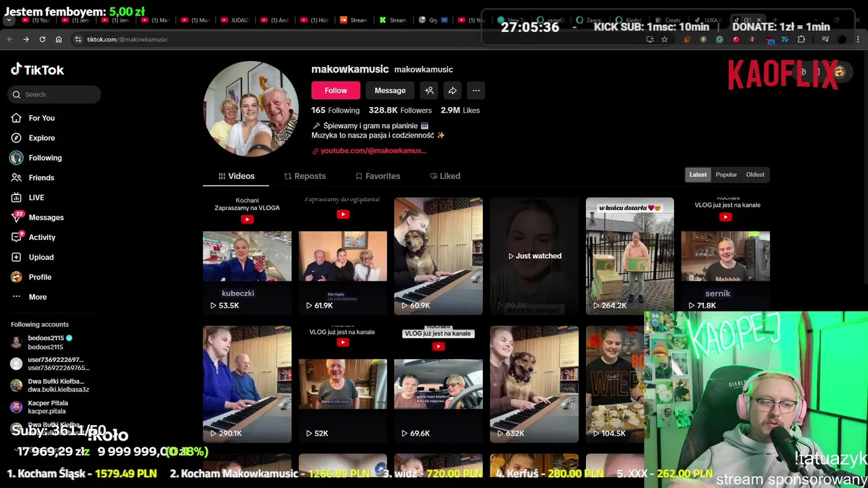Click the 165 Following count
The height and width of the screenshot is (488, 868).
335,110
